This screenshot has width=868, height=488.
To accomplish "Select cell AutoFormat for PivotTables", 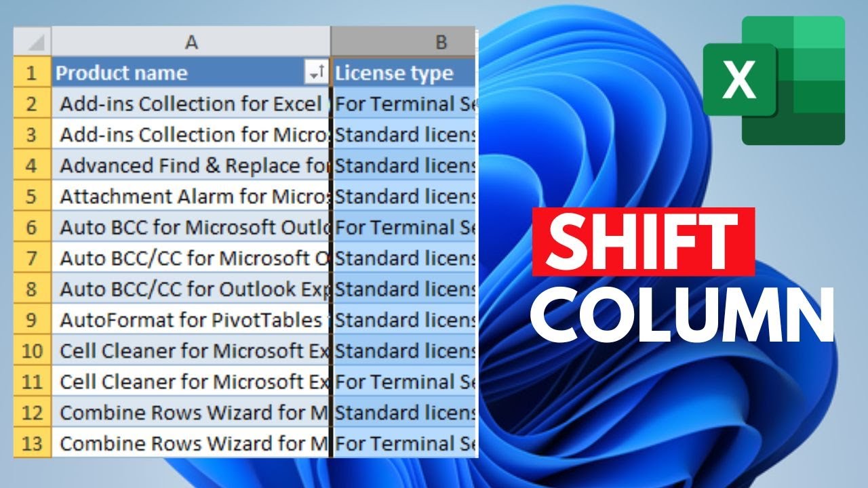I will click(x=191, y=320).
